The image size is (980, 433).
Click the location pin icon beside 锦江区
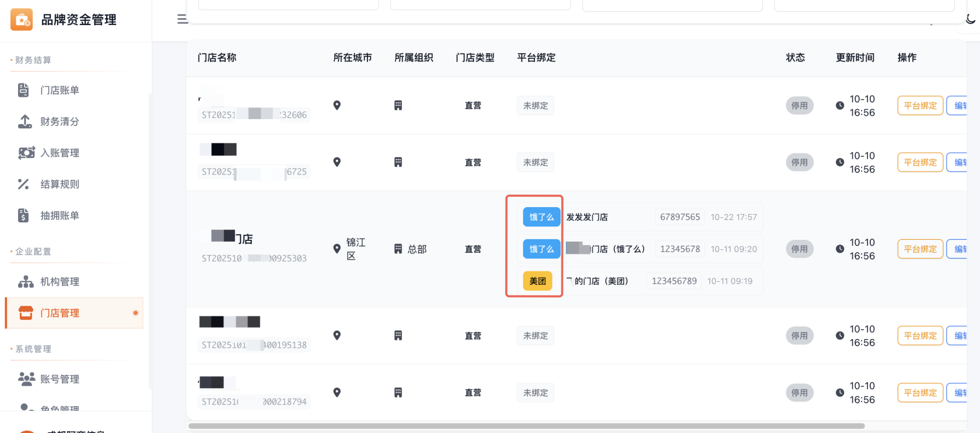(x=337, y=249)
